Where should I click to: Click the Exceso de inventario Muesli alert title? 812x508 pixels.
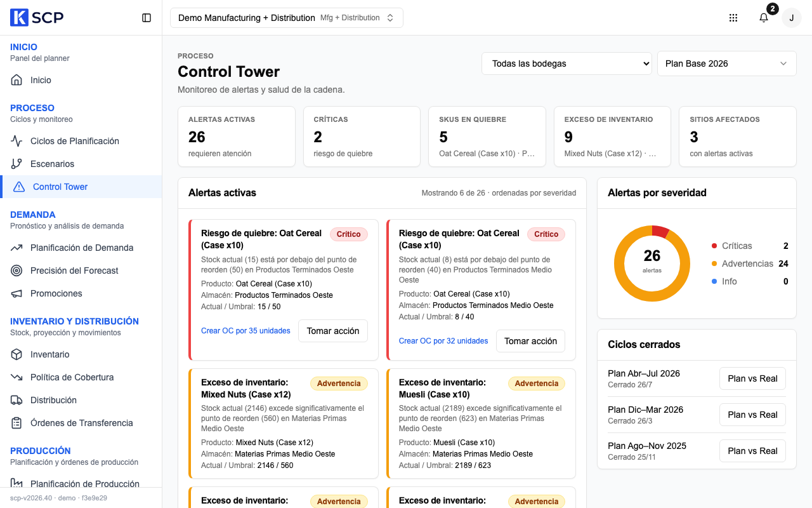coord(443,389)
